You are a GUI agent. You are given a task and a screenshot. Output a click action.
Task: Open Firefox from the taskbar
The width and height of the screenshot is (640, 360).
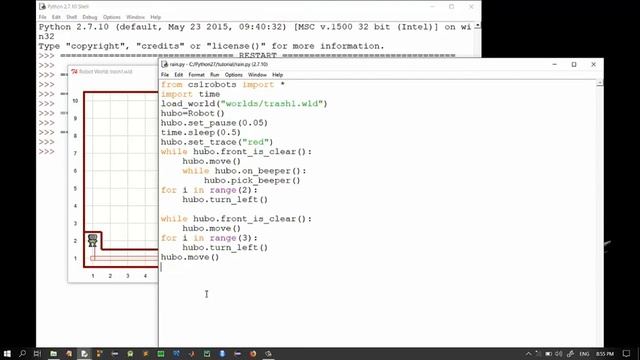253,353
